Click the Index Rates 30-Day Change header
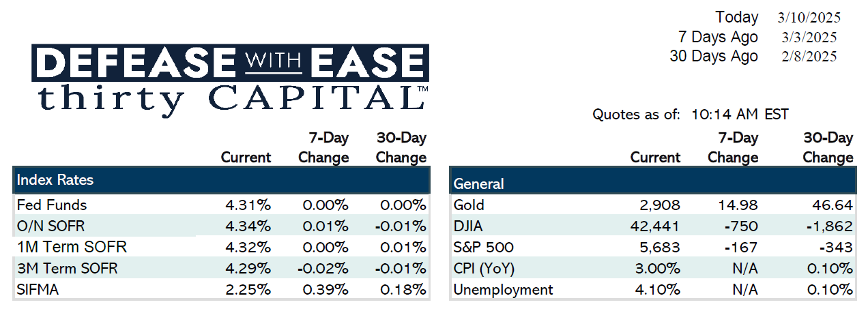 click(401, 148)
